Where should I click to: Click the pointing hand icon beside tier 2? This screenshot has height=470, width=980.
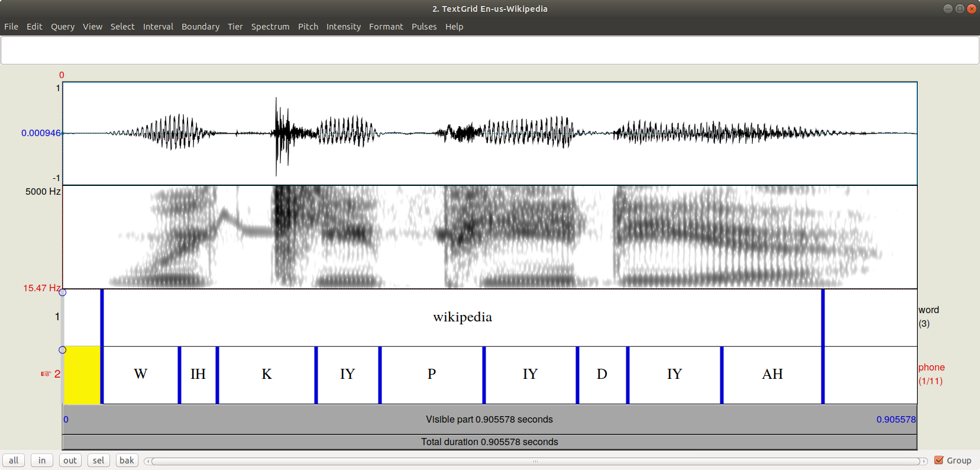pyautogui.click(x=46, y=374)
